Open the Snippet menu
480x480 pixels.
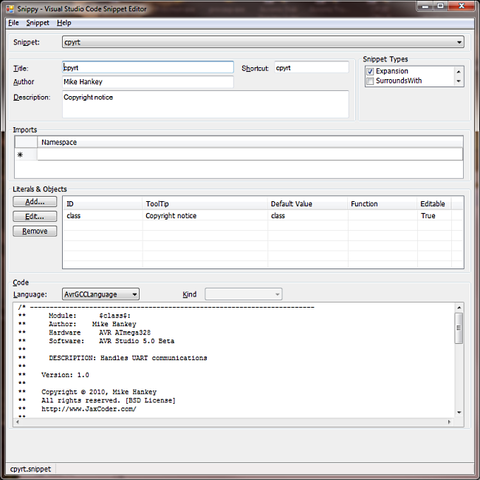(38, 23)
